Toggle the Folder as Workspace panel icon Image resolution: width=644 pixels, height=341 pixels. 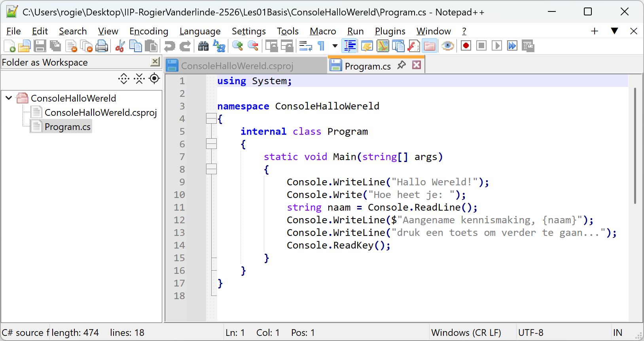pos(430,46)
